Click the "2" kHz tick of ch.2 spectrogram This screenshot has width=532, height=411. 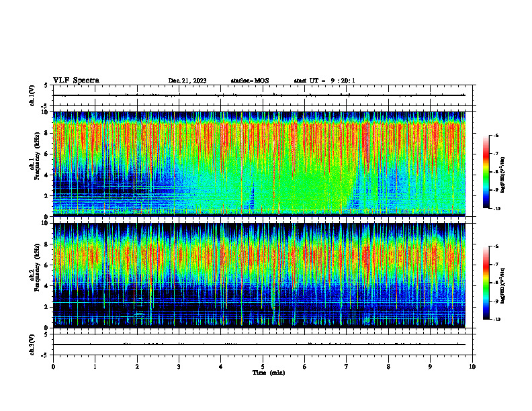46,307
